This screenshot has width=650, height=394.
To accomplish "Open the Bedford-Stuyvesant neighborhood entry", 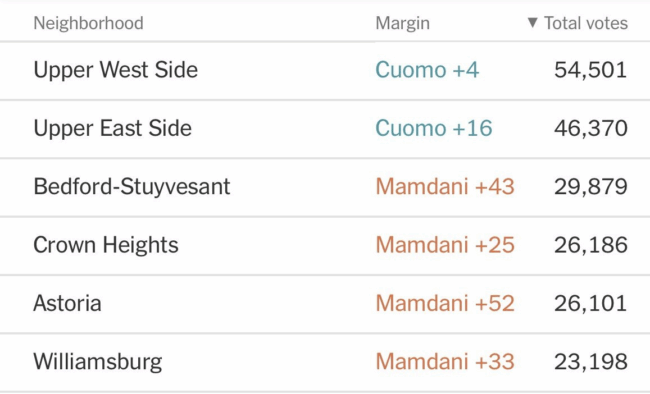I will click(132, 187).
